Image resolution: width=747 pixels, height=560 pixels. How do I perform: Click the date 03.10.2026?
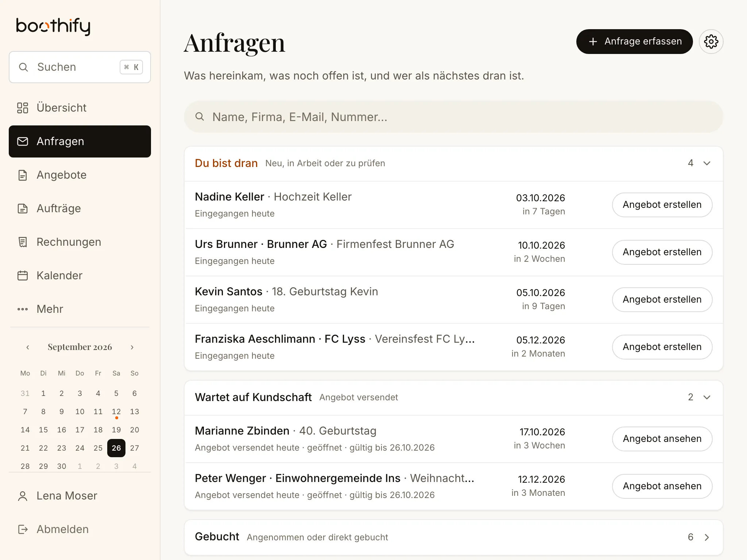coord(541,198)
